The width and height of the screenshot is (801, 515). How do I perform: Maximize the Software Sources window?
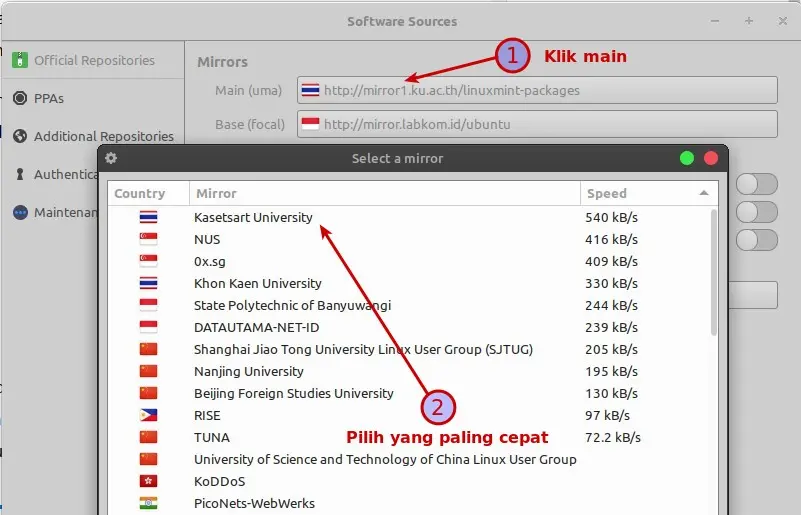749,21
